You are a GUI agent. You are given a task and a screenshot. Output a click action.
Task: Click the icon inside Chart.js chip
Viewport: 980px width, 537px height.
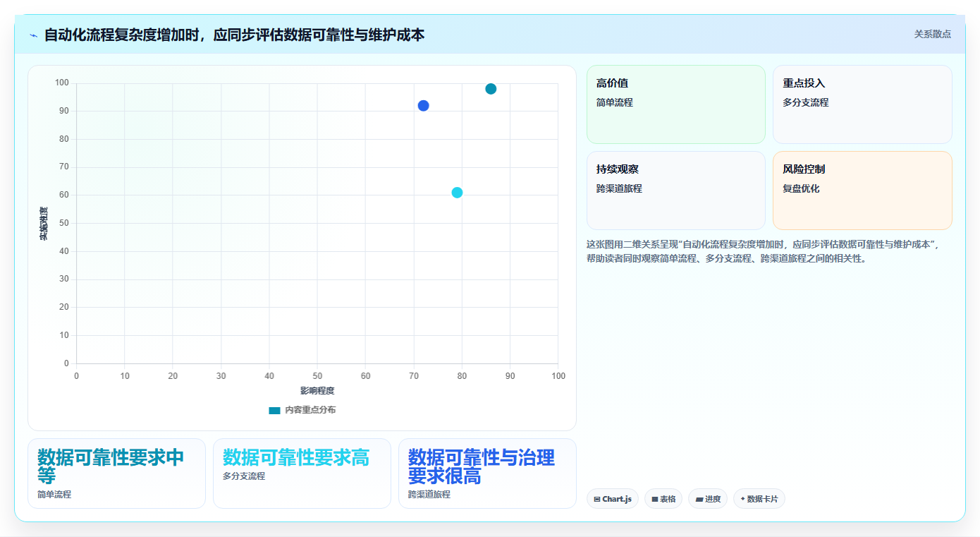click(597, 500)
